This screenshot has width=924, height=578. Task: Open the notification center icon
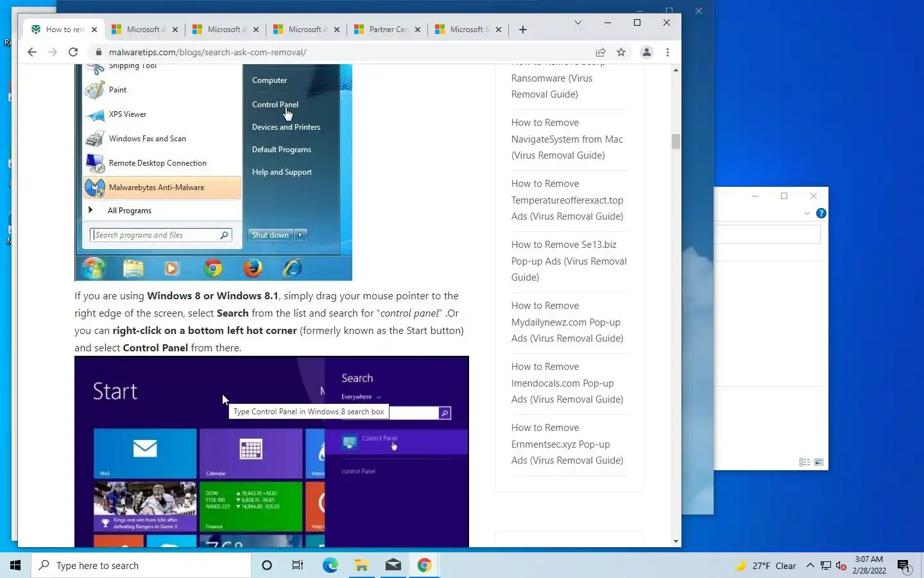904,566
